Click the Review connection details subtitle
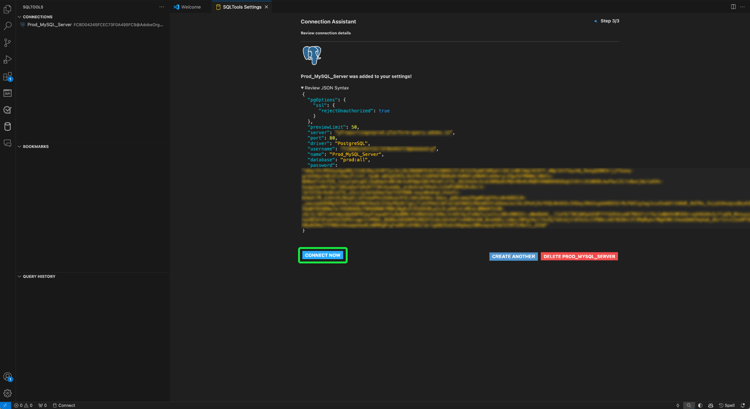750x409 pixels. point(326,33)
